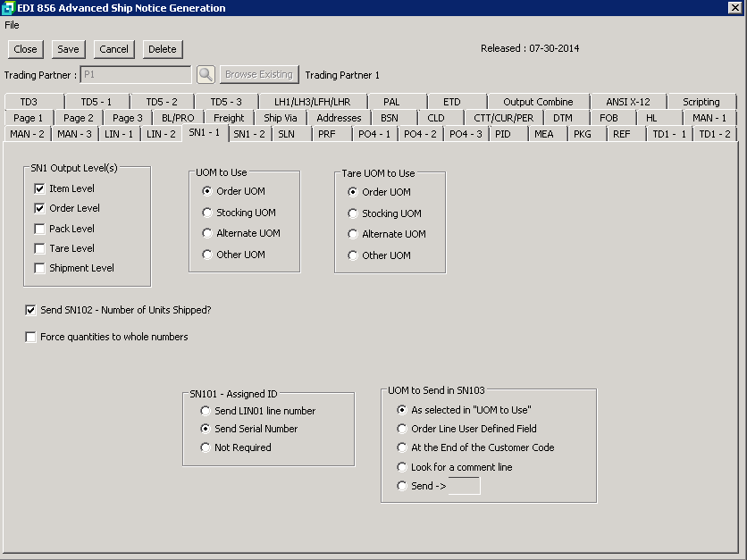This screenshot has width=747, height=560.
Task: Toggle Send SN102 Number of Units Shipped
Action: pos(31,311)
